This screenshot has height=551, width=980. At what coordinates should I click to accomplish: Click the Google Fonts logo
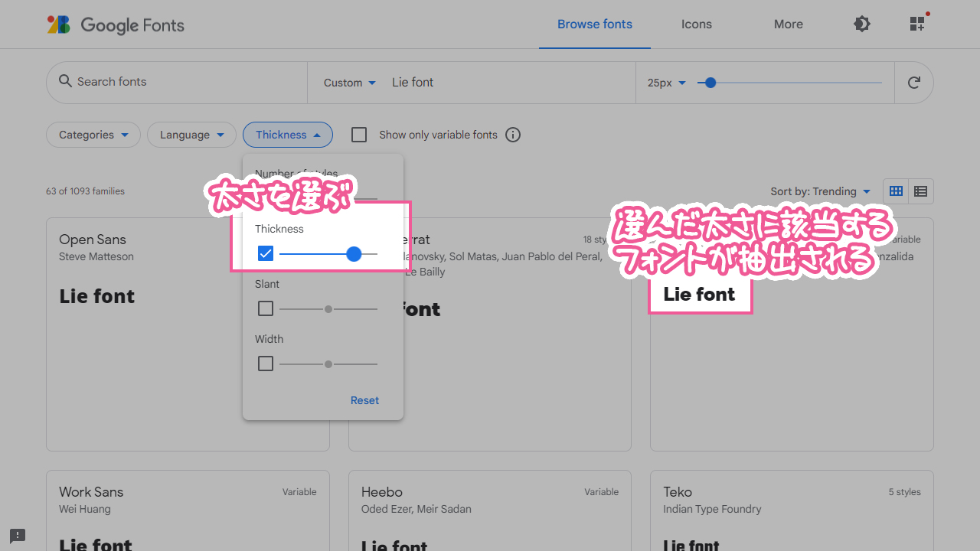116,24
